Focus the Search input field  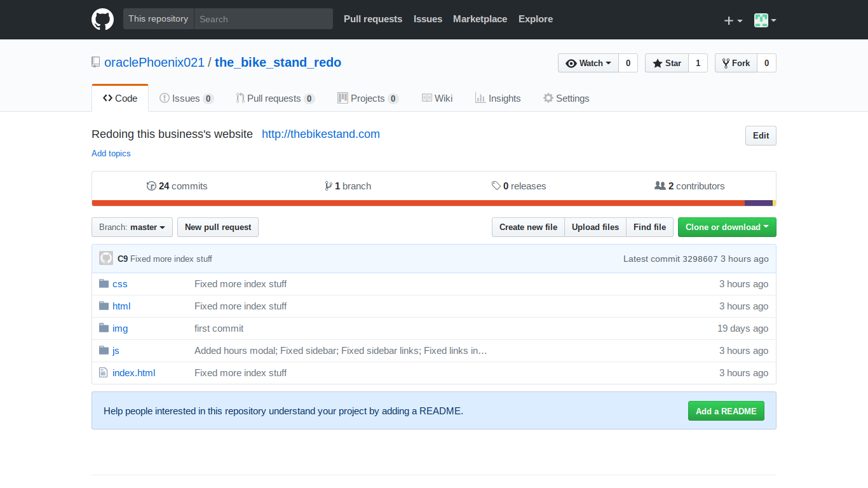click(x=263, y=19)
